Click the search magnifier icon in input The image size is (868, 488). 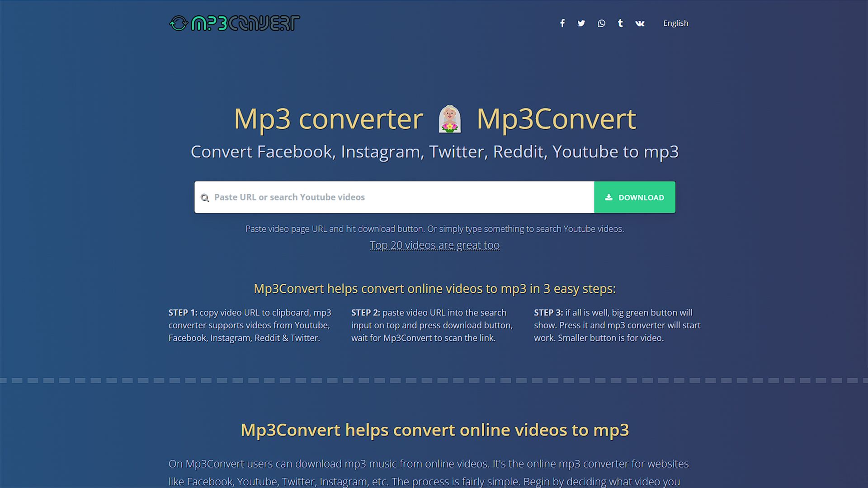point(205,197)
